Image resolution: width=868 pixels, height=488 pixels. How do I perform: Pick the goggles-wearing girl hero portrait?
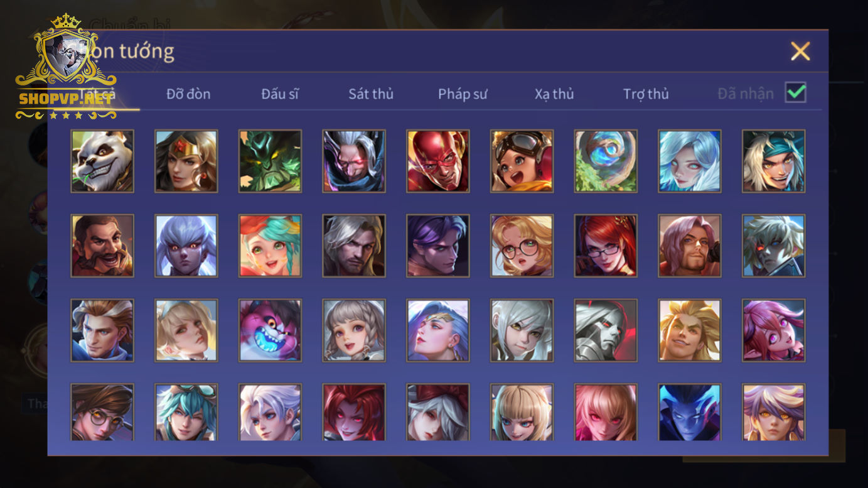pos(522,161)
